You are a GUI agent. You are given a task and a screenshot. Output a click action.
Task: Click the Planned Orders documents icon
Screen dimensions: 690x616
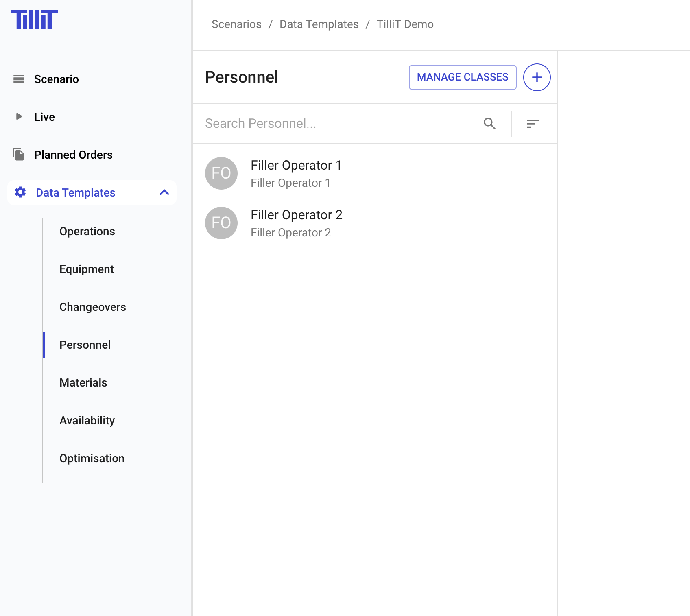click(x=19, y=155)
